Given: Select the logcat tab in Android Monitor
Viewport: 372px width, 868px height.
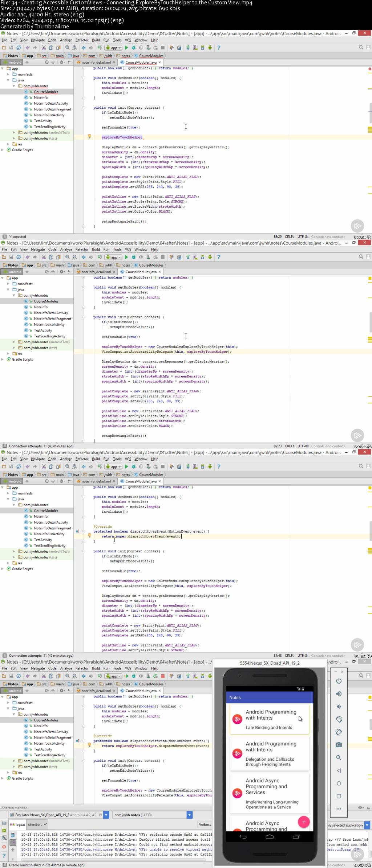Looking at the screenshot, I should pos(18,825).
